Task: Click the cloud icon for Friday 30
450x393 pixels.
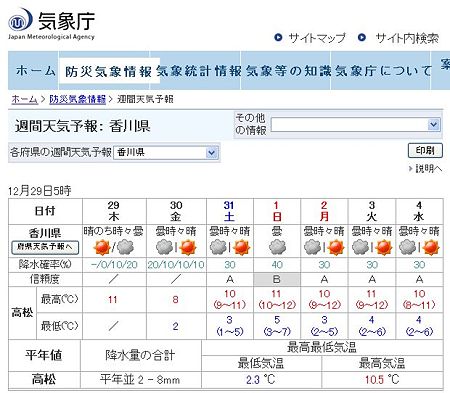Action: 165,247
